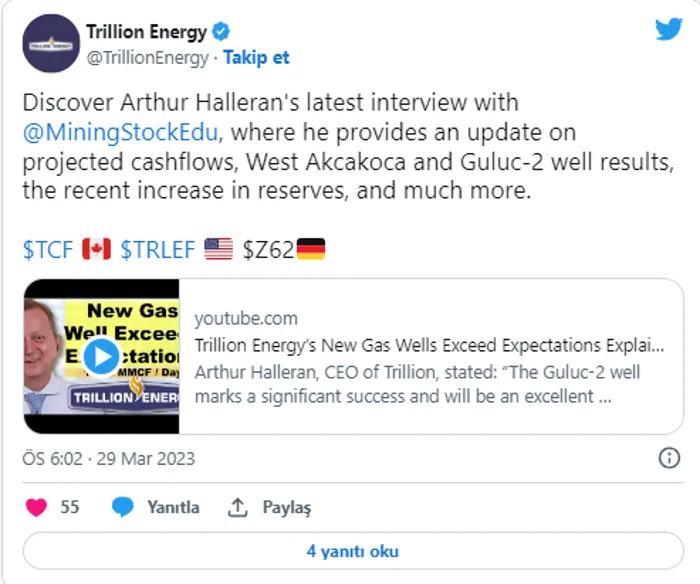Image resolution: width=700 pixels, height=584 pixels.
Task: Open the @TrillionEnergy handle
Action: point(148,58)
